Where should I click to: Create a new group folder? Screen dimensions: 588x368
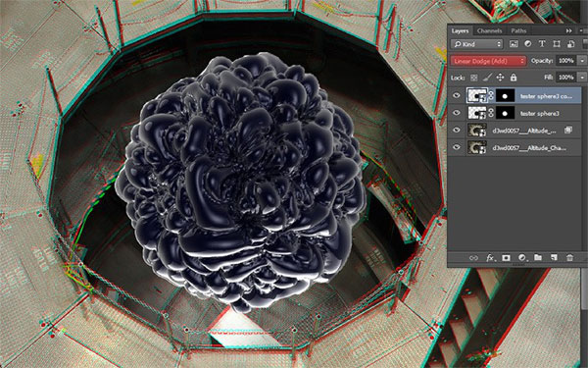(x=538, y=257)
